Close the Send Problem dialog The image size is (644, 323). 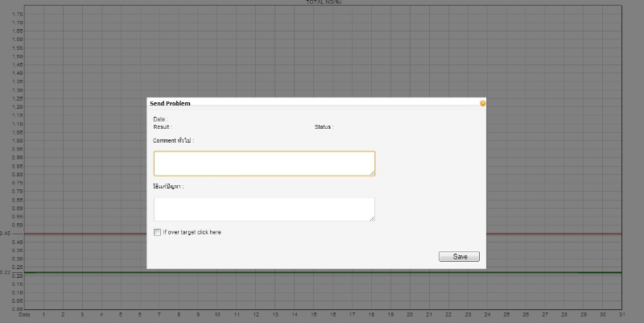point(482,103)
